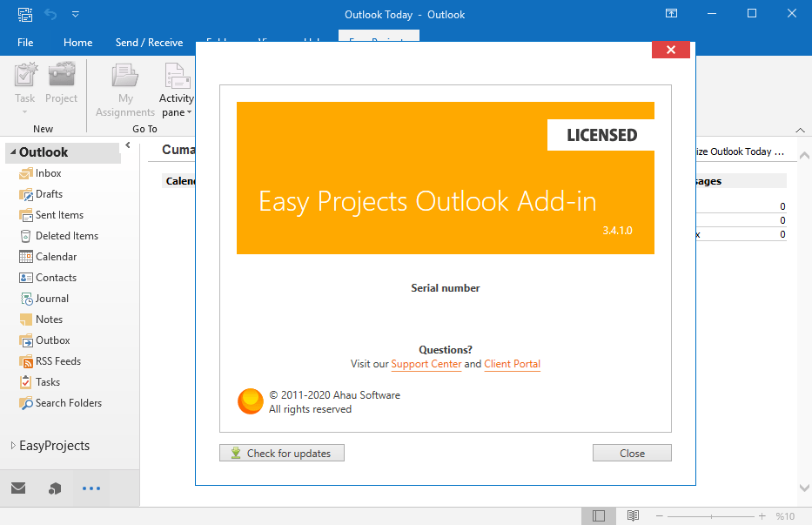Click the RSS Feeds icon
Image resolution: width=812 pixels, height=525 pixels.
coord(26,361)
